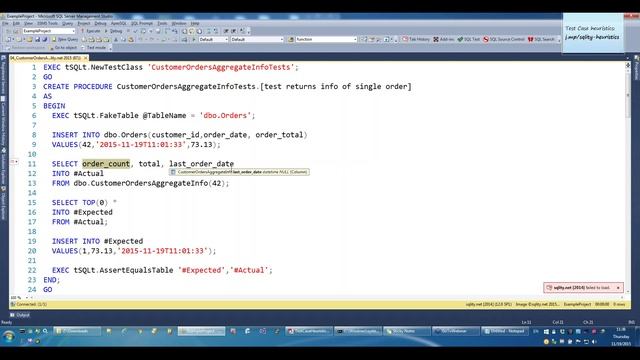Click the SQL Prompt action icon beside line 11
This screenshot has width=640, height=360.
pyautogui.click(x=14, y=162)
